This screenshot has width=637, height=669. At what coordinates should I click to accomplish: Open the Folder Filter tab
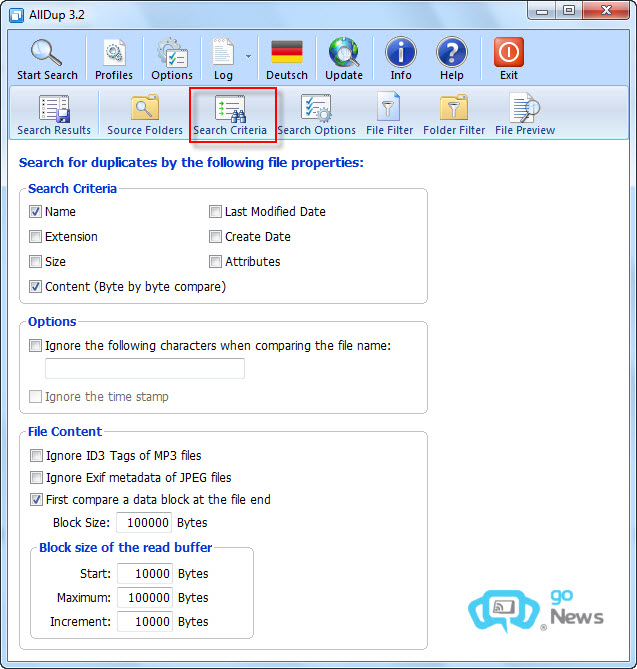(x=454, y=115)
